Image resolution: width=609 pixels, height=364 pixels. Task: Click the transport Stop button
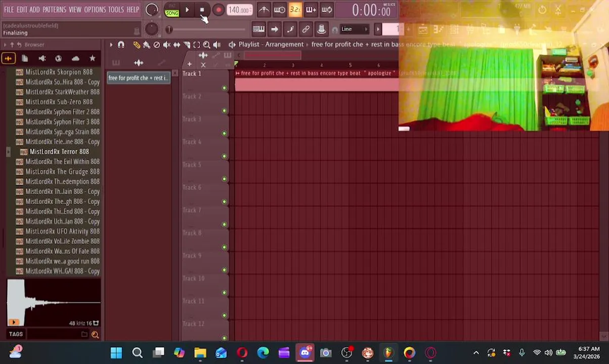click(x=202, y=10)
